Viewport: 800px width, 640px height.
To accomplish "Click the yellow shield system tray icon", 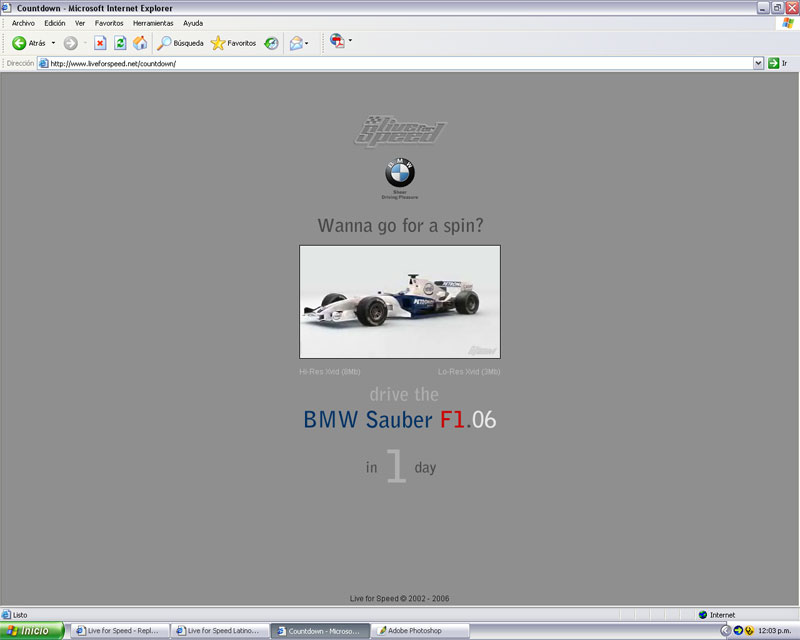I will tap(749, 631).
